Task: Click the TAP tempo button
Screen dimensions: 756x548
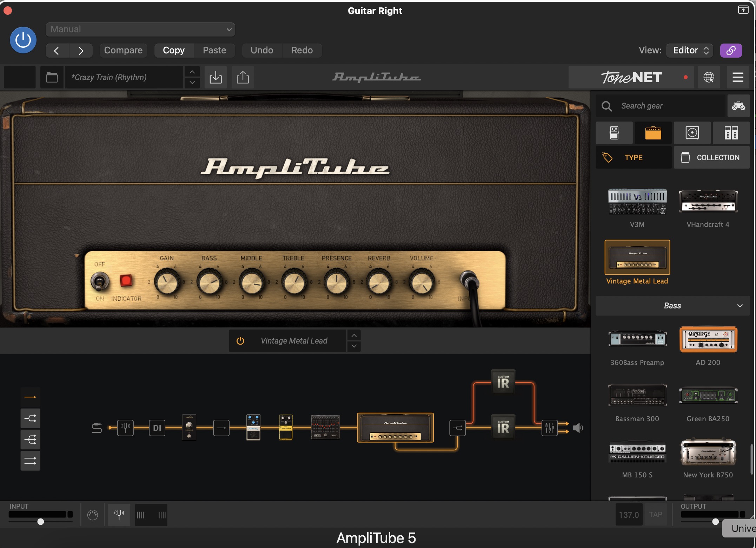Action: pos(655,515)
